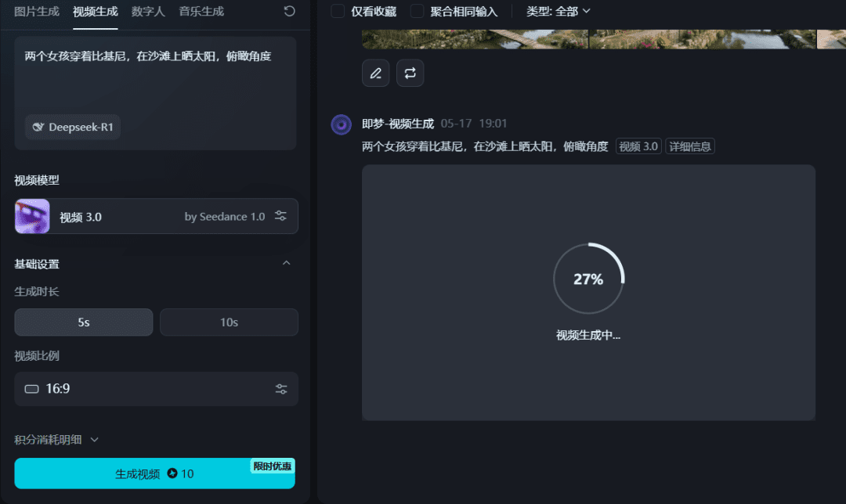
Task: Select the 10s duration option
Action: click(x=229, y=322)
